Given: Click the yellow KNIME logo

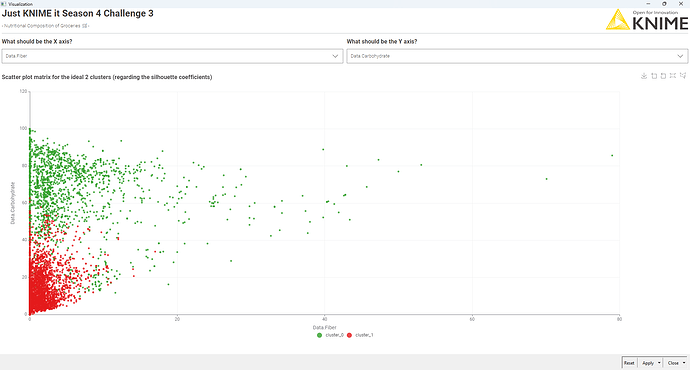Looking at the screenshot, I should point(618,20).
